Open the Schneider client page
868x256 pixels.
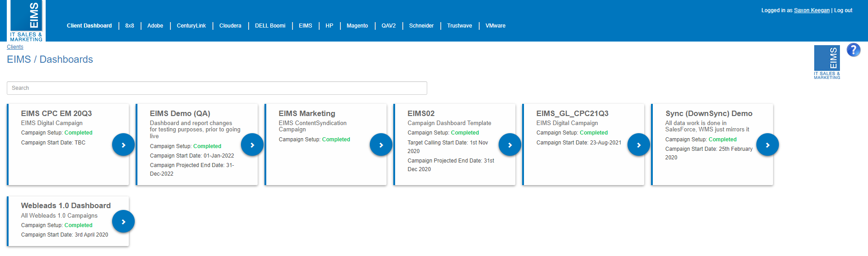pyautogui.click(x=421, y=26)
